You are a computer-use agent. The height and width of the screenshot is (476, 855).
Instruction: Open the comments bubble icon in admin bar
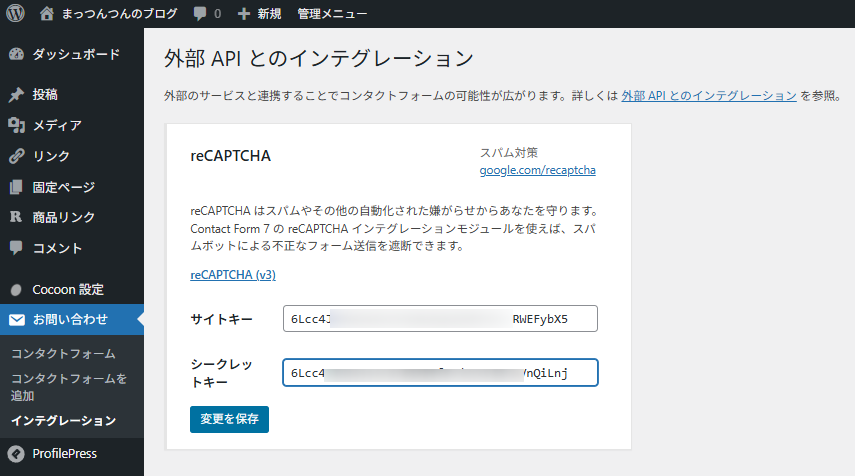point(200,14)
